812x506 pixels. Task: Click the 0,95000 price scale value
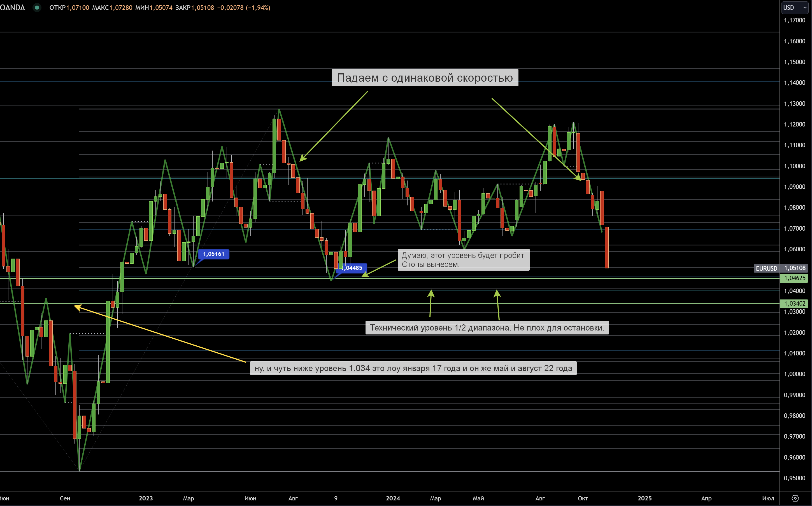795,478
